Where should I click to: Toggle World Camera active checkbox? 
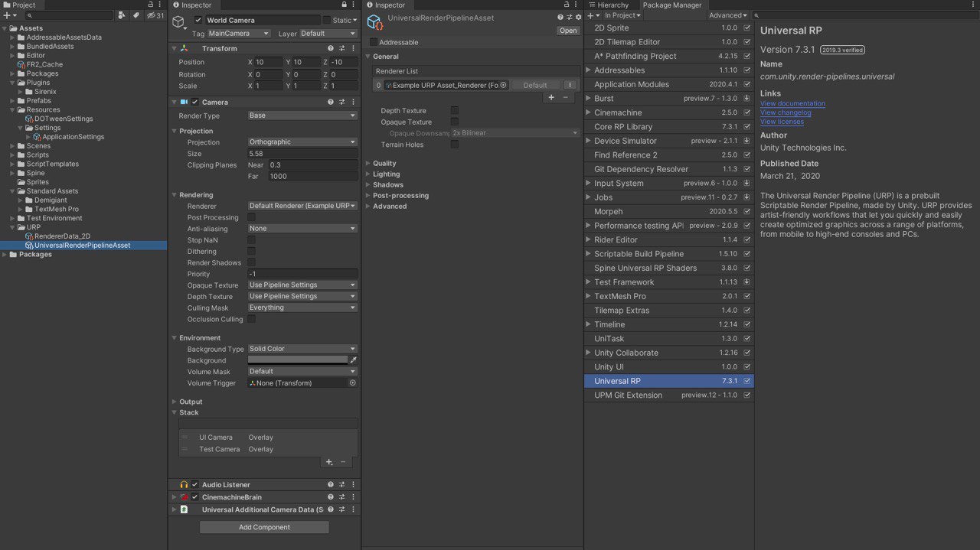(x=198, y=20)
